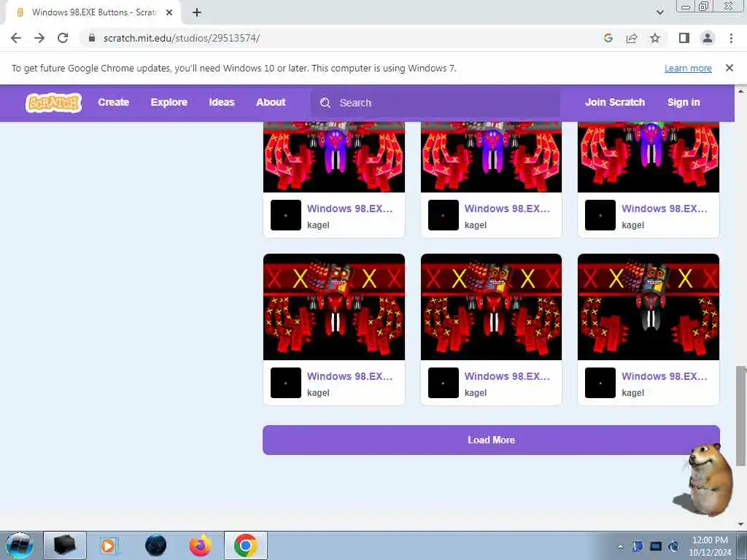The height and width of the screenshot is (560, 747).
Task: Click the Google icon in address bar
Action: coord(608,38)
